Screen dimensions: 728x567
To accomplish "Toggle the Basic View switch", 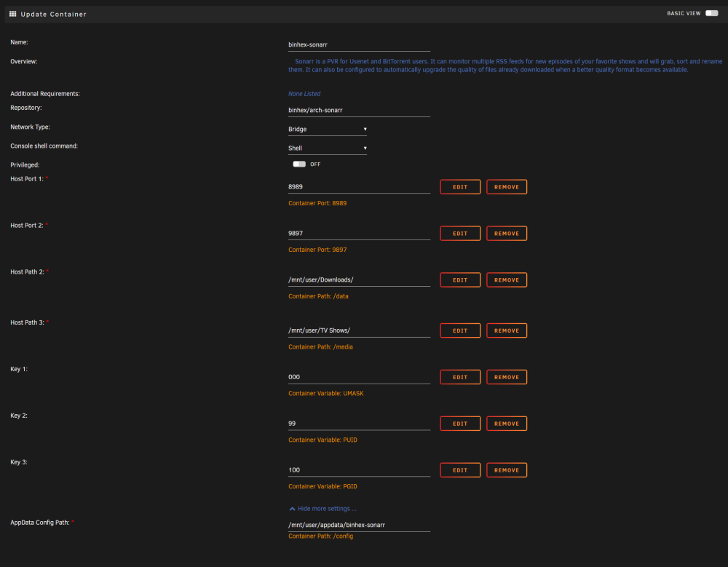I will (711, 14).
